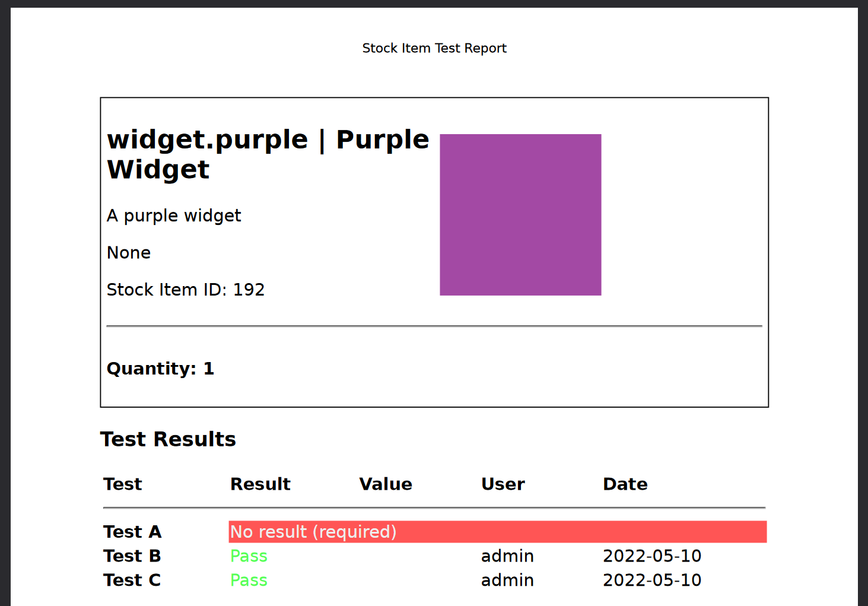This screenshot has width=868, height=606.
Task: Select the Test C row label
Action: tap(132, 580)
